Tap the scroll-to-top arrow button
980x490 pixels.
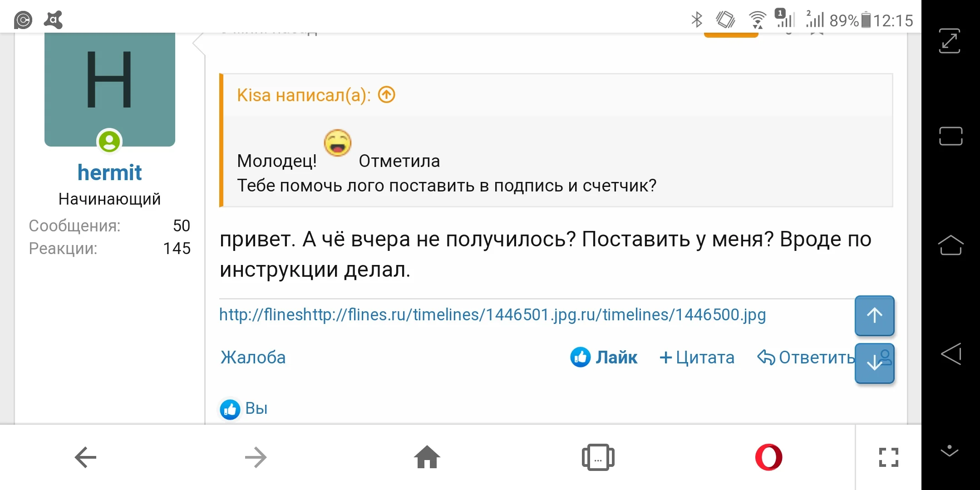(874, 315)
